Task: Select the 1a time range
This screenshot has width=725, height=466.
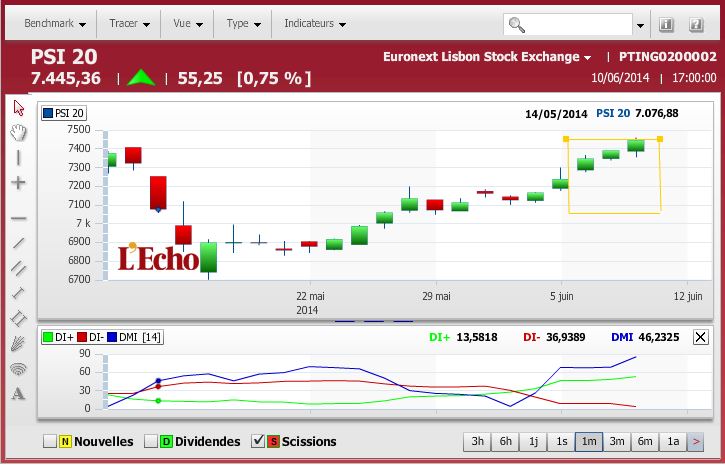Action: 673,441
